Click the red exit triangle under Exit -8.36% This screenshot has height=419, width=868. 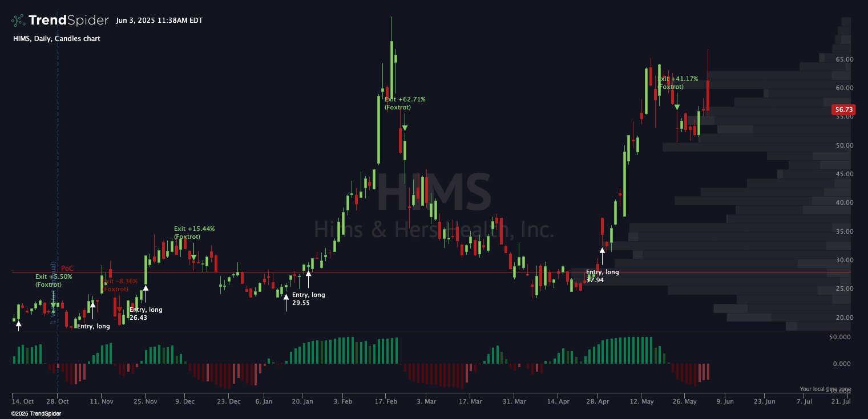point(119,310)
